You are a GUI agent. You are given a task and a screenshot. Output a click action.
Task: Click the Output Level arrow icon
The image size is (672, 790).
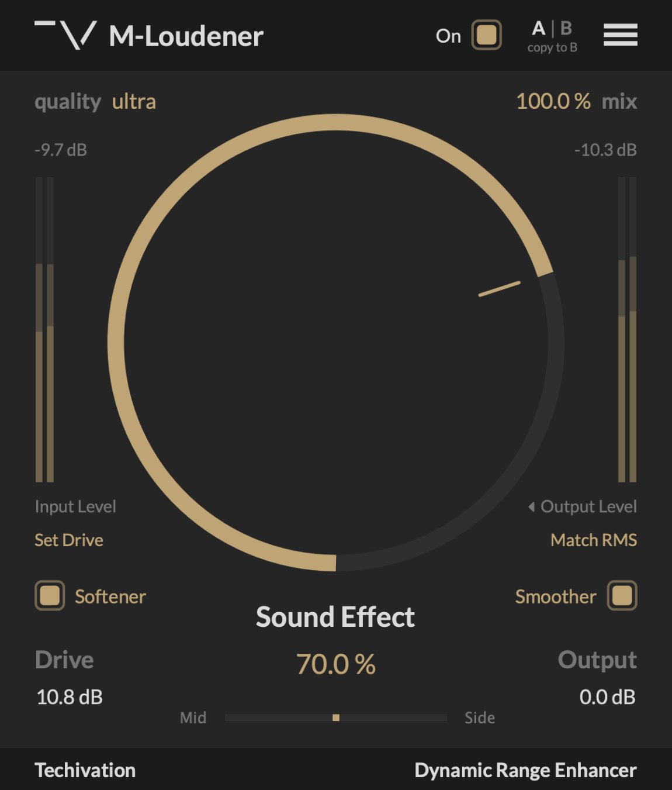tap(531, 506)
